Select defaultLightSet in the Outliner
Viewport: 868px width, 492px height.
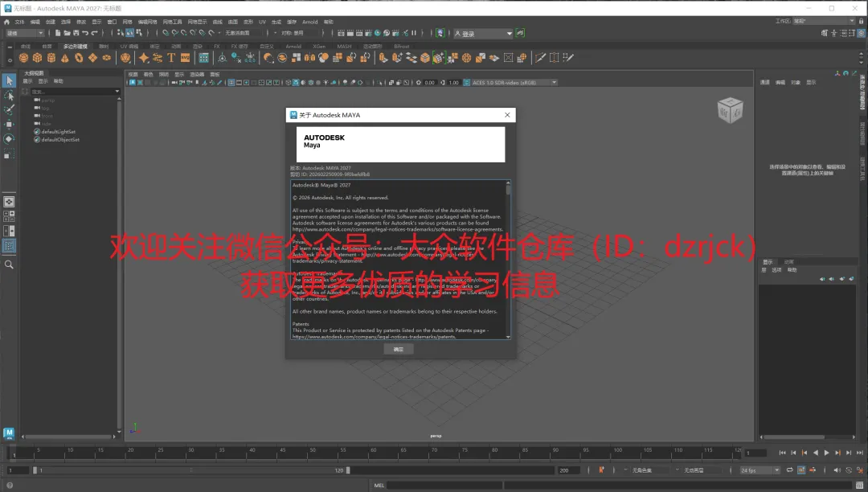[58, 132]
